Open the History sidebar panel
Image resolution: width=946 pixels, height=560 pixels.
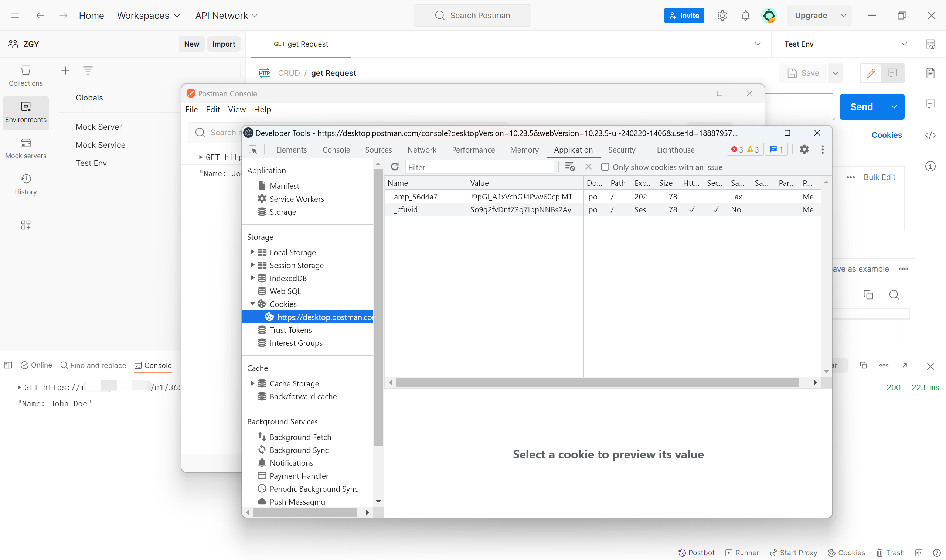coord(25,185)
